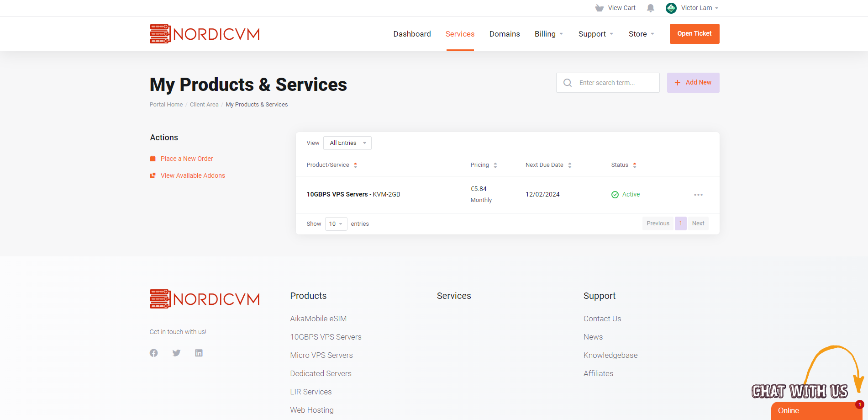Go to the Dashboard menu item

pyautogui.click(x=412, y=34)
